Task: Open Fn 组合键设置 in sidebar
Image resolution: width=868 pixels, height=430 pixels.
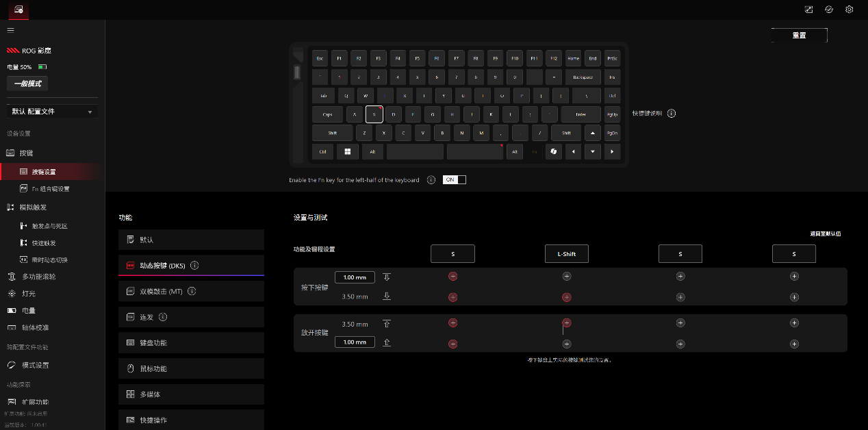Action: [50, 189]
